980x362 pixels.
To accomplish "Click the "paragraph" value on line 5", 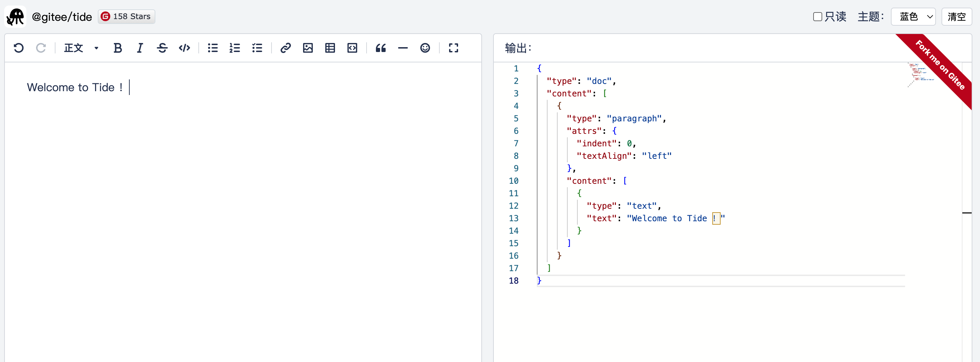I will point(634,119).
